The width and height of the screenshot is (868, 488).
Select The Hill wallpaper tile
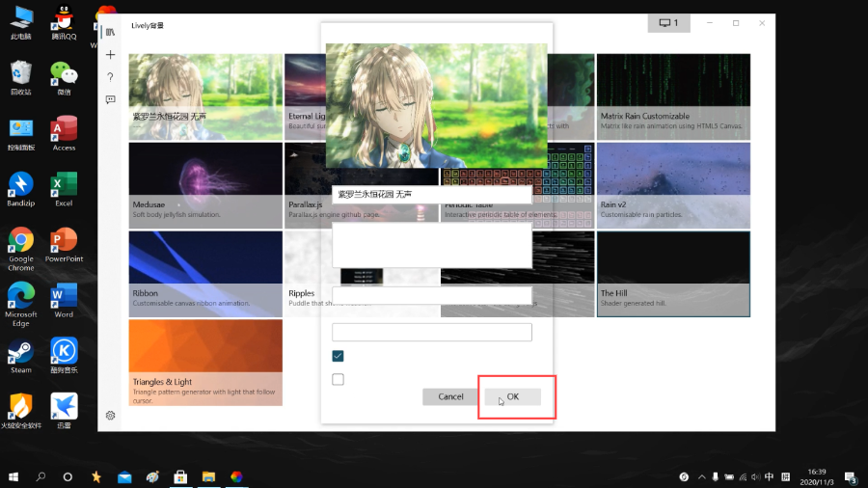point(673,274)
